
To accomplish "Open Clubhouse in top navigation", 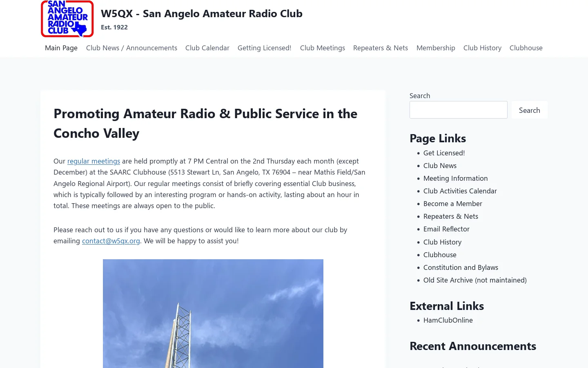I will pos(526,48).
